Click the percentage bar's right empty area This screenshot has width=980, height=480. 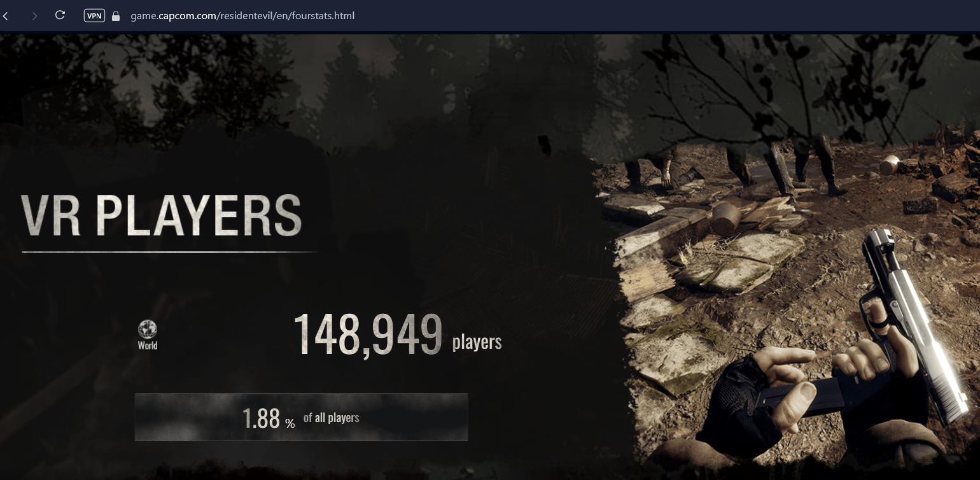[414, 418]
